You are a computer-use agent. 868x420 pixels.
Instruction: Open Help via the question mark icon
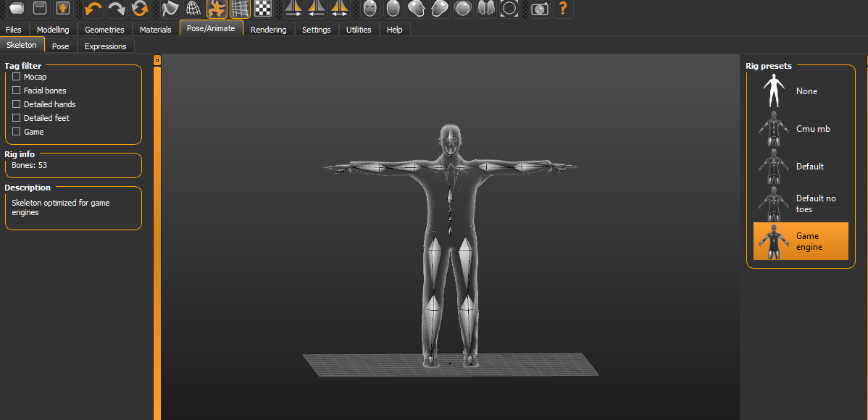pyautogui.click(x=563, y=9)
